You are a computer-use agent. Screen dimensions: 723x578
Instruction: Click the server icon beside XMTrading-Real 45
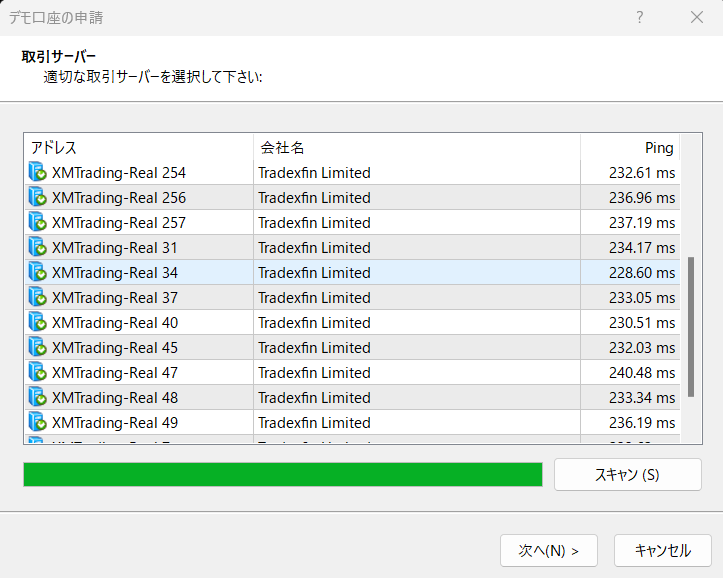tap(37, 346)
